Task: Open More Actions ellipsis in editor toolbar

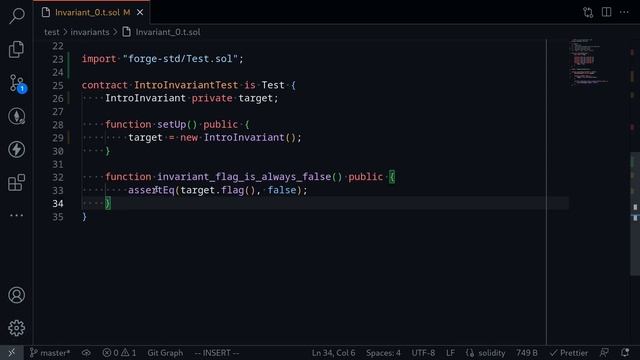Action: click(624, 12)
